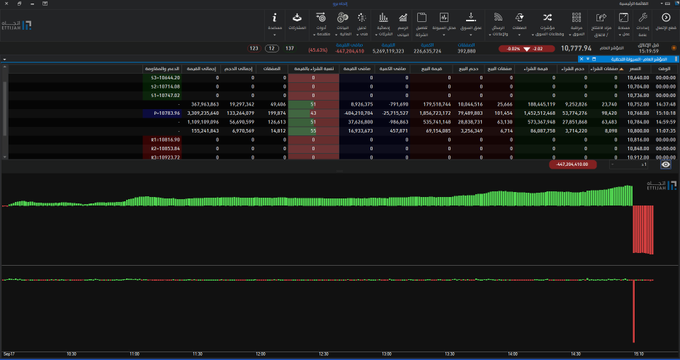The height and width of the screenshot is (360, 680).
Task: Open the Chart (الرسم البياني) toolbar icon
Action: click(x=403, y=18)
